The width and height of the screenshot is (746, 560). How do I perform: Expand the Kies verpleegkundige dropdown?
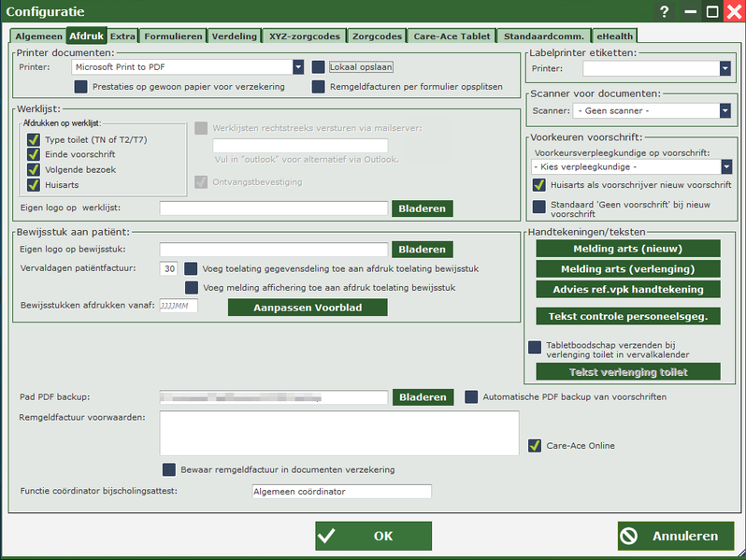tap(724, 166)
